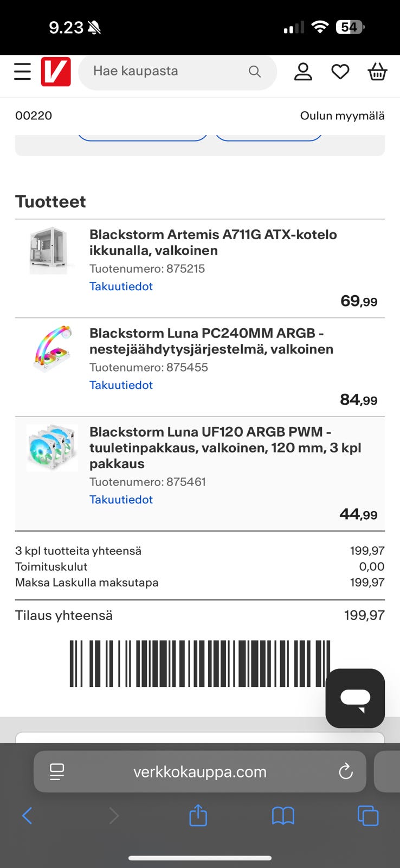Open the user account icon
Screen dimensions: 400x868
coord(303,72)
